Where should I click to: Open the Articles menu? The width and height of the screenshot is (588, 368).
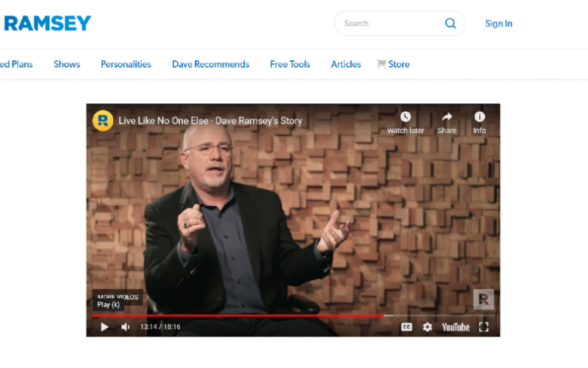click(345, 64)
